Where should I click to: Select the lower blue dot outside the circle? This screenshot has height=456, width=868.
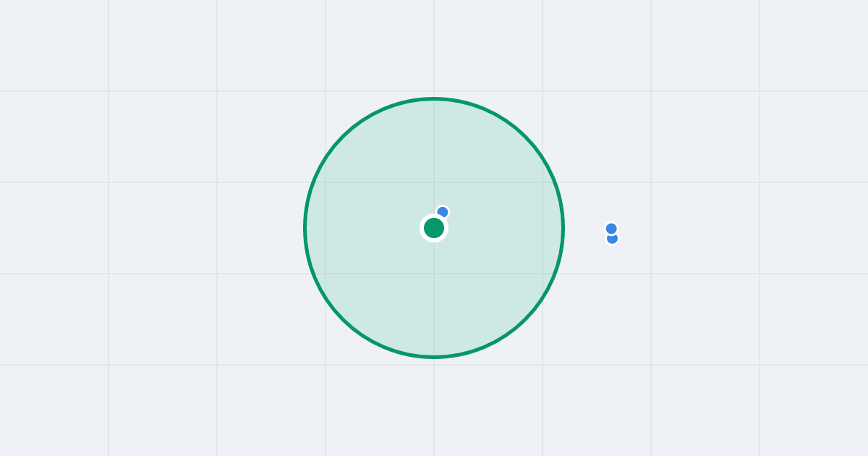613,240
